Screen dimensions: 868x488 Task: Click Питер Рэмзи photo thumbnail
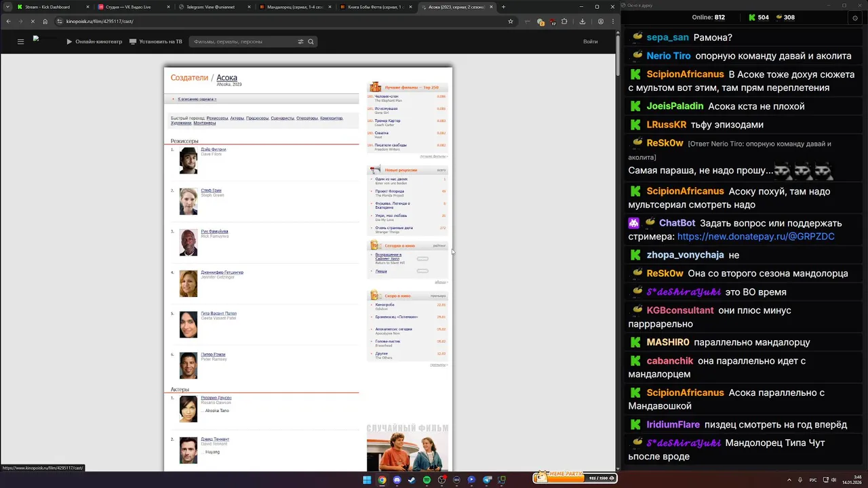tap(188, 366)
